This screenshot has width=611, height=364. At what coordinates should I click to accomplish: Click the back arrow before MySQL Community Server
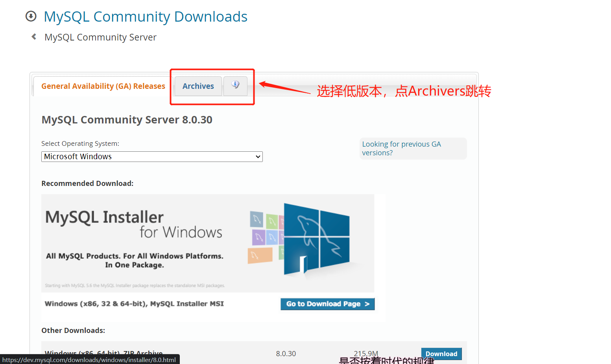(34, 37)
